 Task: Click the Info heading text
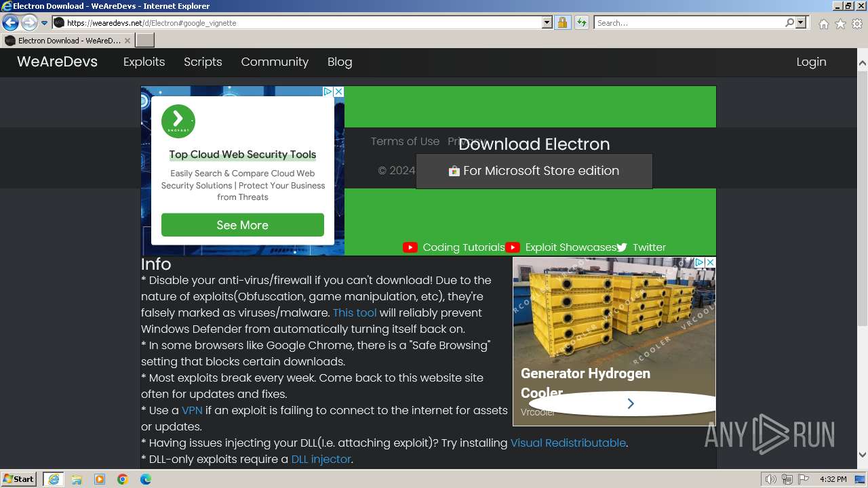156,264
